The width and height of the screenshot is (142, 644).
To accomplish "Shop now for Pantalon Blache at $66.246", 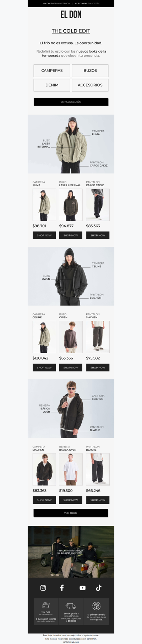I will coord(98,500).
